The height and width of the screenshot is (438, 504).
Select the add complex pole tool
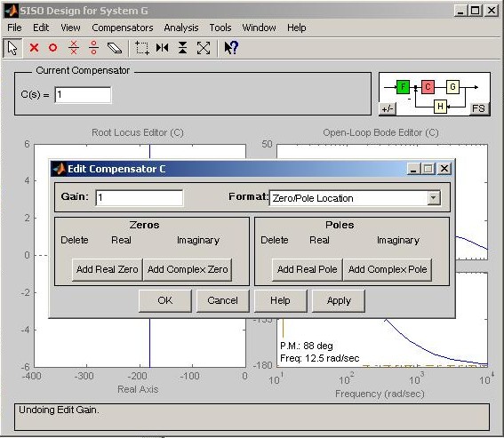[74, 48]
